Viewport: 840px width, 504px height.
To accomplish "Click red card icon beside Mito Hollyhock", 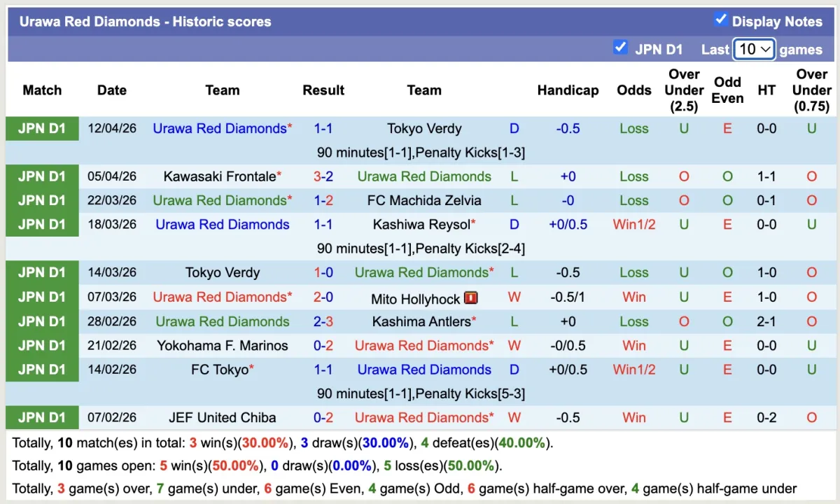I will tap(470, 298).
